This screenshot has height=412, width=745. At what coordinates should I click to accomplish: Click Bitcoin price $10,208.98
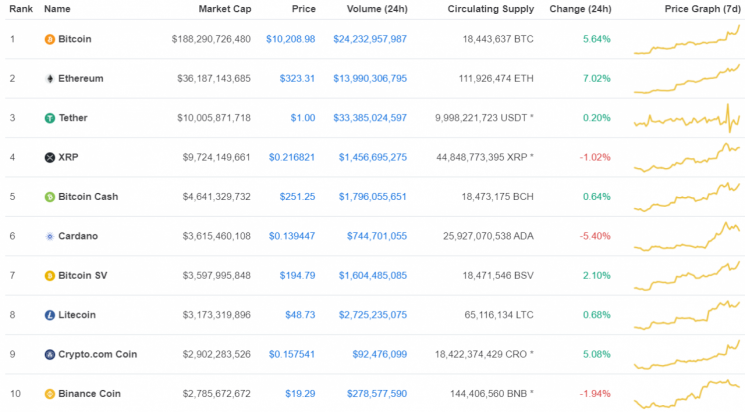[290, 39]
